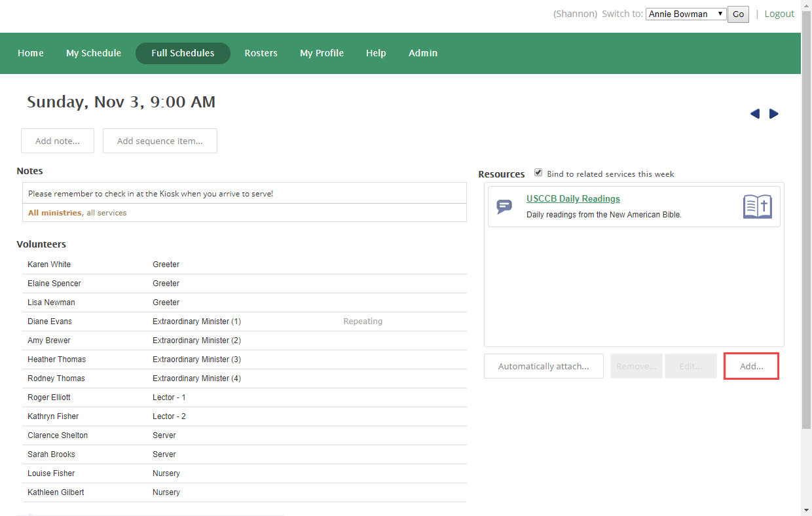
Task: Click the previous service left arrow
Action: 755,114
